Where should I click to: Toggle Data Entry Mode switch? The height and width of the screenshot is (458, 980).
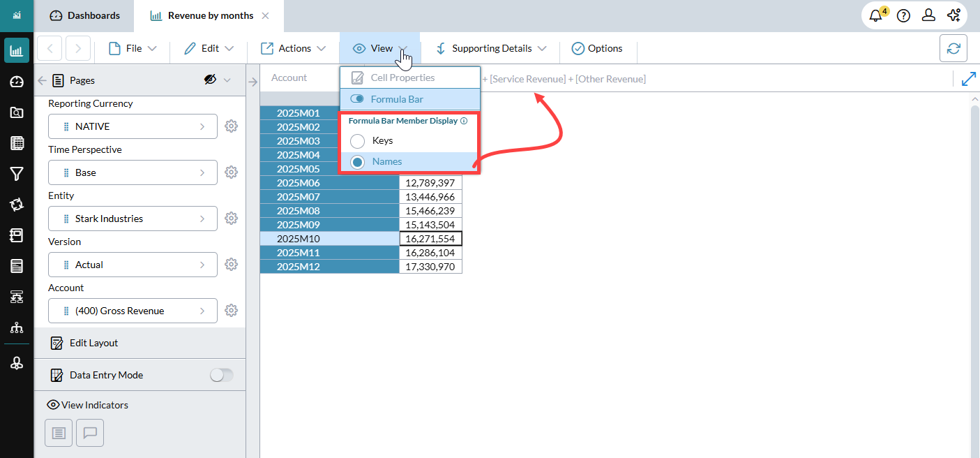(221, 376)
